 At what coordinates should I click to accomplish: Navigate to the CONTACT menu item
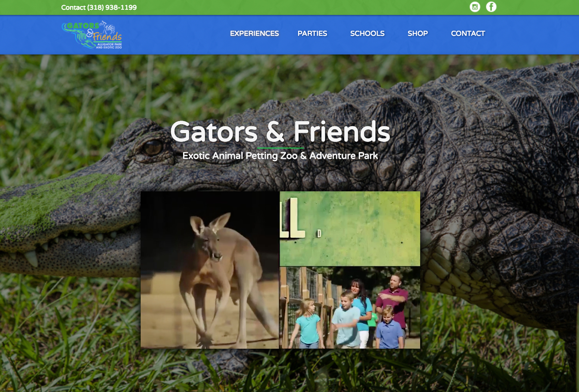[468, 34]
